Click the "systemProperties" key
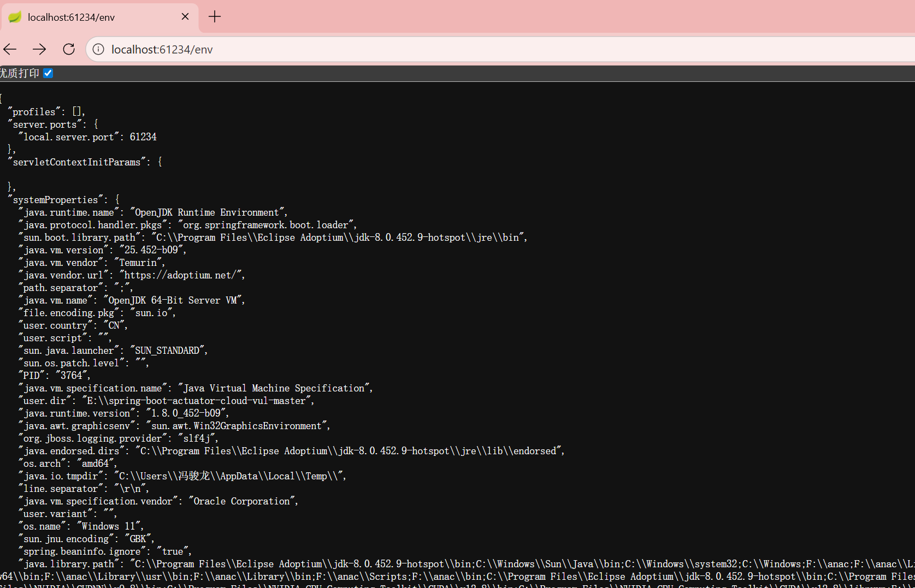Image resolution: width=915 pixels, height=588 pixels. [56, 200]
